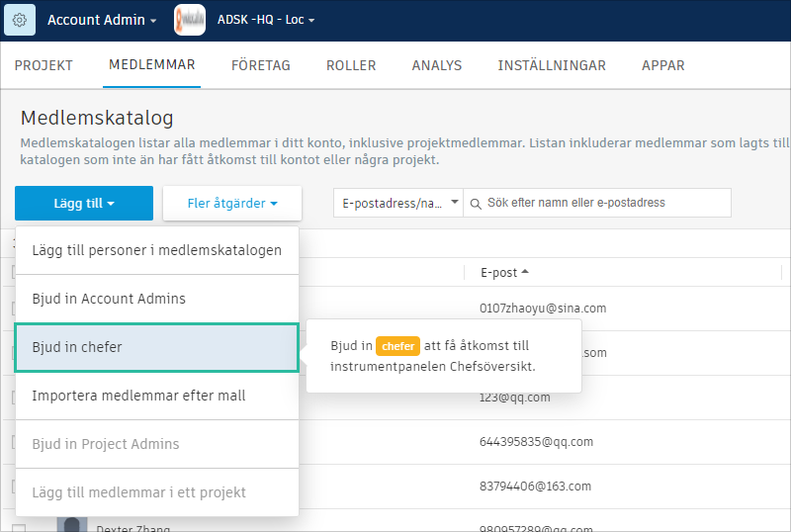Screen dimensions: 791x532
Task: Click email 0107zhaoyu@sina.com
Action: coord(543,309)
